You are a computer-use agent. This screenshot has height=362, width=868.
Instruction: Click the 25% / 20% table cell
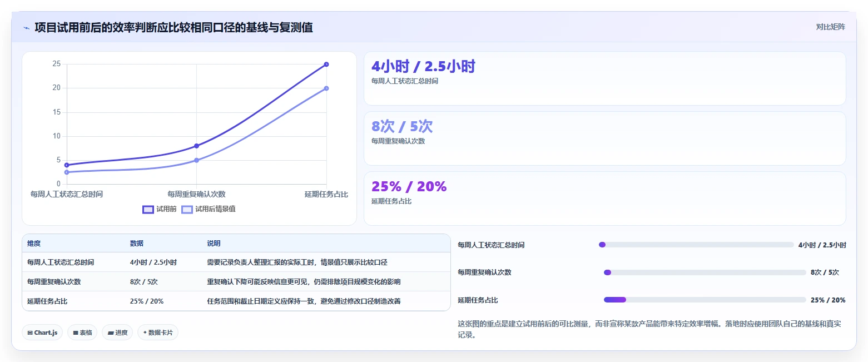147,301
